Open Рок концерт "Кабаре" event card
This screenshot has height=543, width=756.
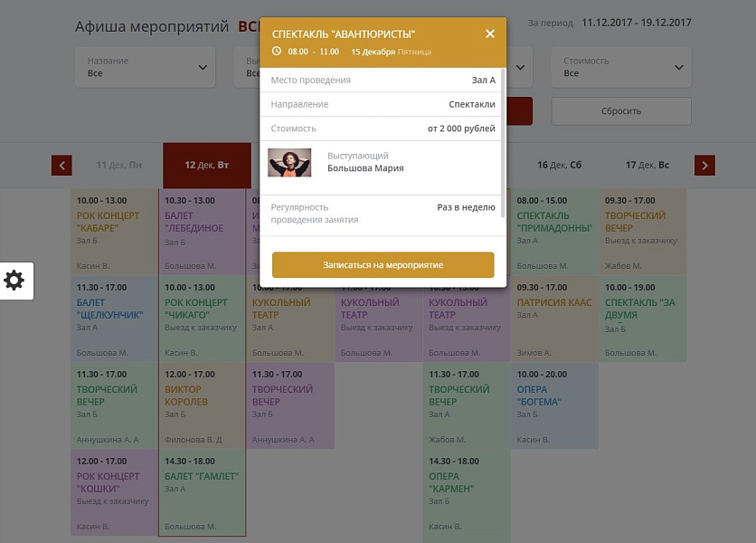pos(114,233)
